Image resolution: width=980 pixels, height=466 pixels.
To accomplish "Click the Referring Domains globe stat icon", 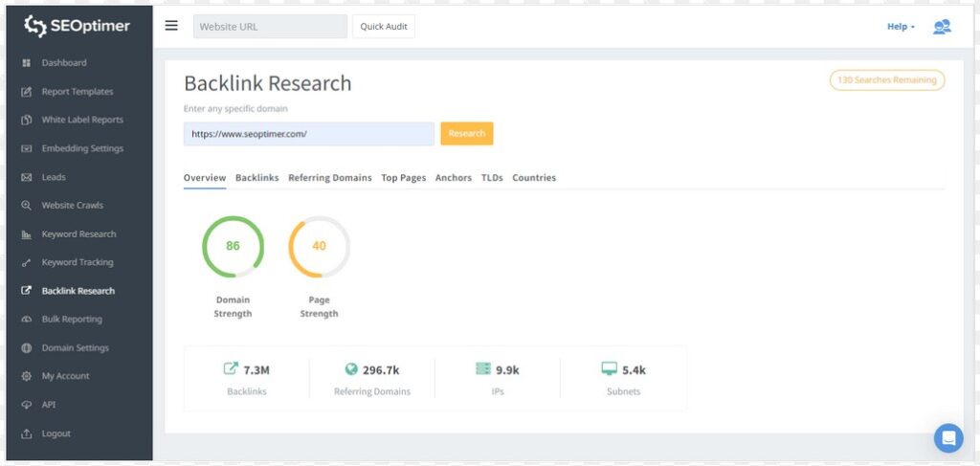I will coord(351,369).
